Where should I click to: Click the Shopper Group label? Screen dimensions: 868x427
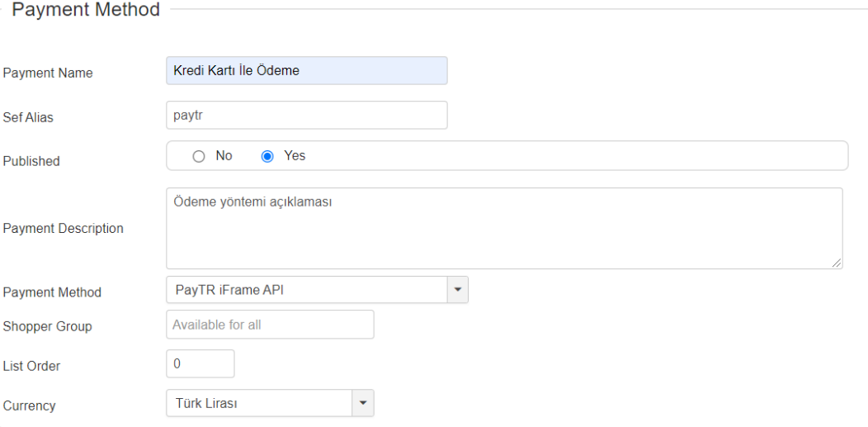48,326
